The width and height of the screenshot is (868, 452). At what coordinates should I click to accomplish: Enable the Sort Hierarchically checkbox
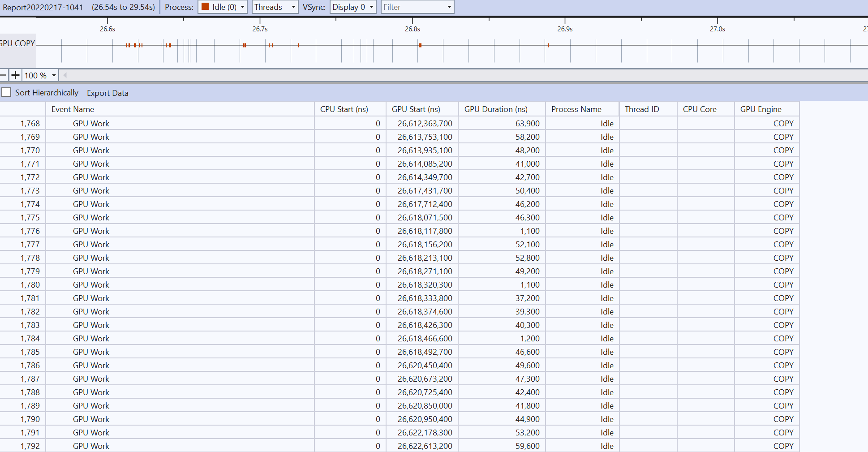tap(6, 92)
